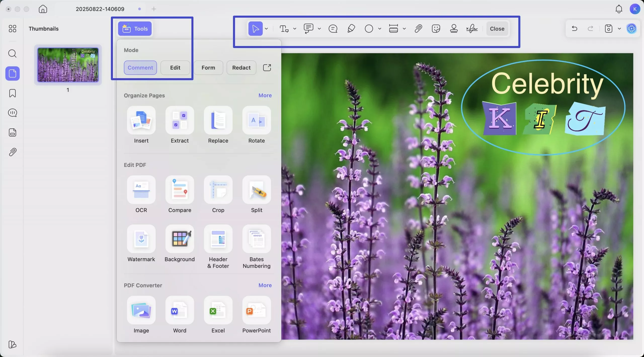Viewport: 644px width, 357px height.
Task: Expand the shape tool dropdown arrow
Action: coord(380,29)
